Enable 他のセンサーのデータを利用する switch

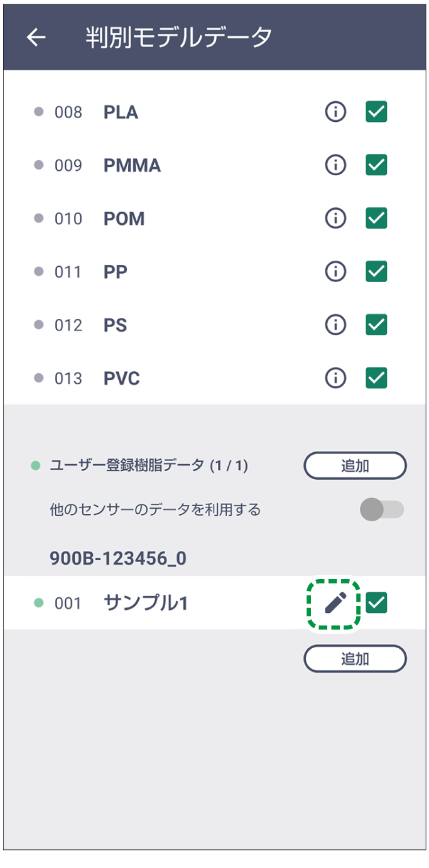click(381, 509)
